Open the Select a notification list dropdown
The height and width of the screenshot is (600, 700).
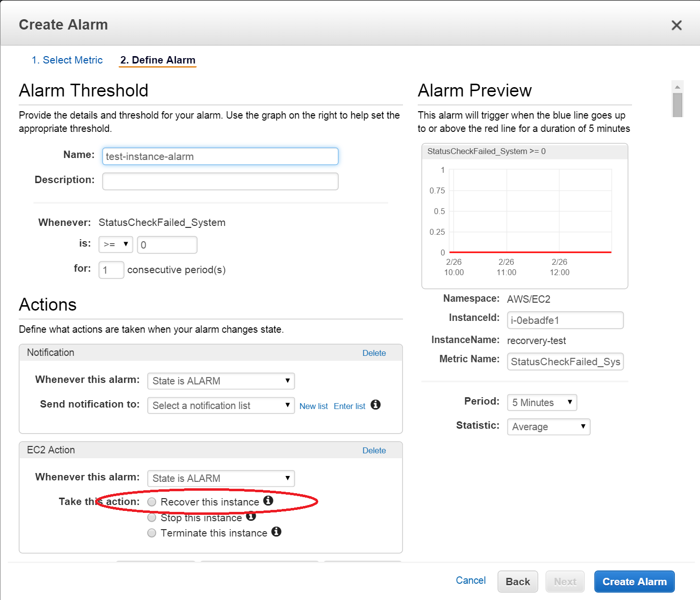coord(221,405)
